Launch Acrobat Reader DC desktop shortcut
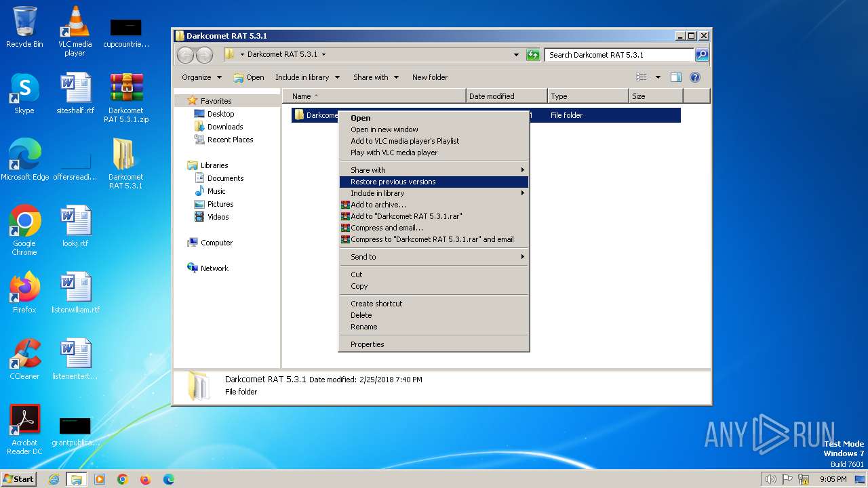Image resolution: width=868 pixels, height=488 pixels. (x=24, y=430)
